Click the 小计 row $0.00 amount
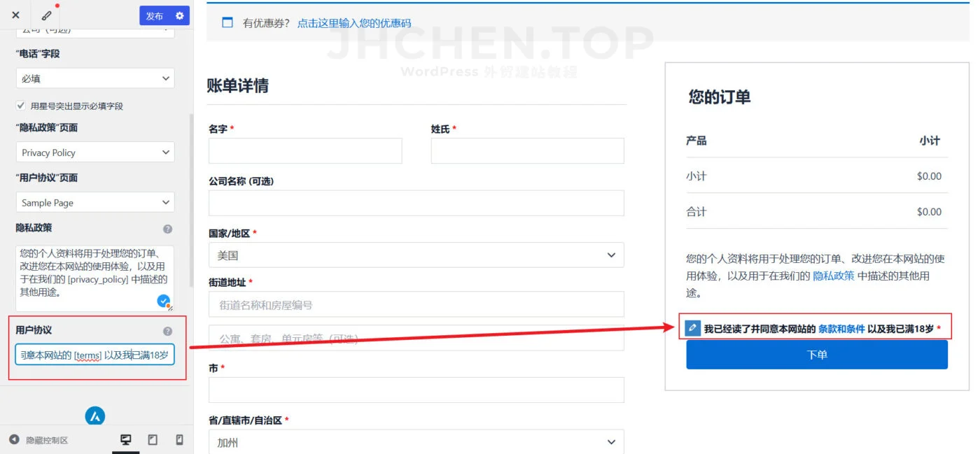 point(929,176)
